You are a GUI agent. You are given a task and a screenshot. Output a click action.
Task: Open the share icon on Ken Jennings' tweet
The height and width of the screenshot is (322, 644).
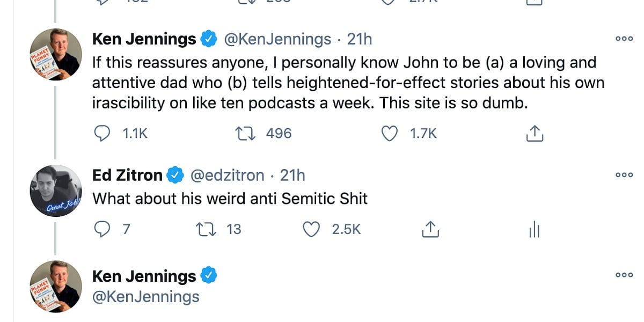click(x=533, y=133)
